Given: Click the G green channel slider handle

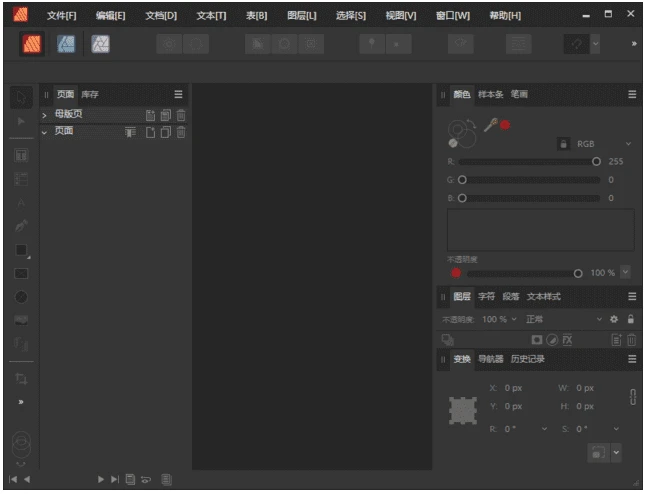Looking at the screenshot, I should (462, 180).
